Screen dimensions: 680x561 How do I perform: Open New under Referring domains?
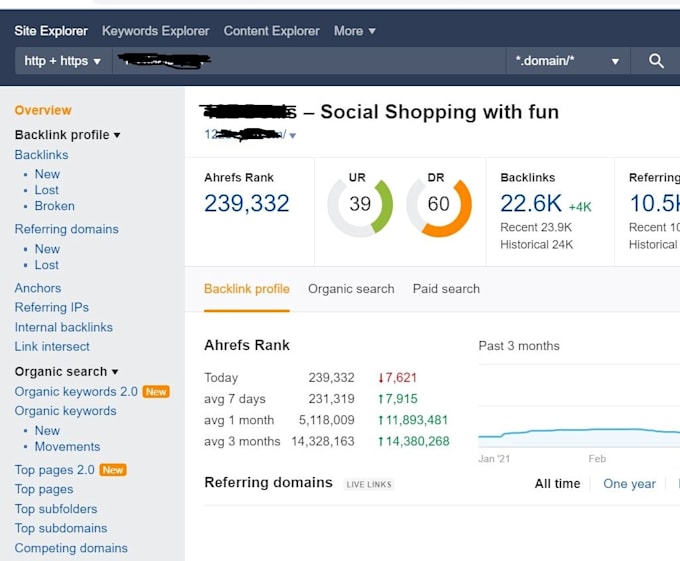(47, 249)
